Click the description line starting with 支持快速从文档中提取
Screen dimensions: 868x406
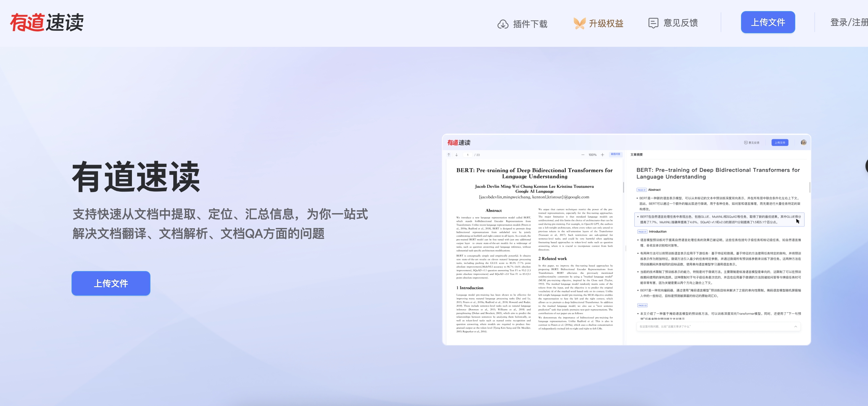click(220, 214)
